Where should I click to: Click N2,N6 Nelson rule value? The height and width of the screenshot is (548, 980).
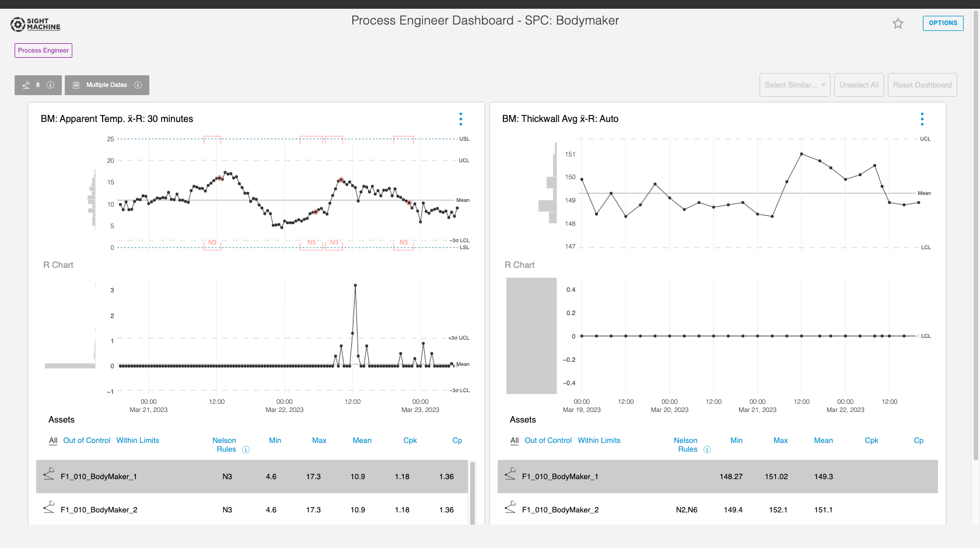point(687,510)
